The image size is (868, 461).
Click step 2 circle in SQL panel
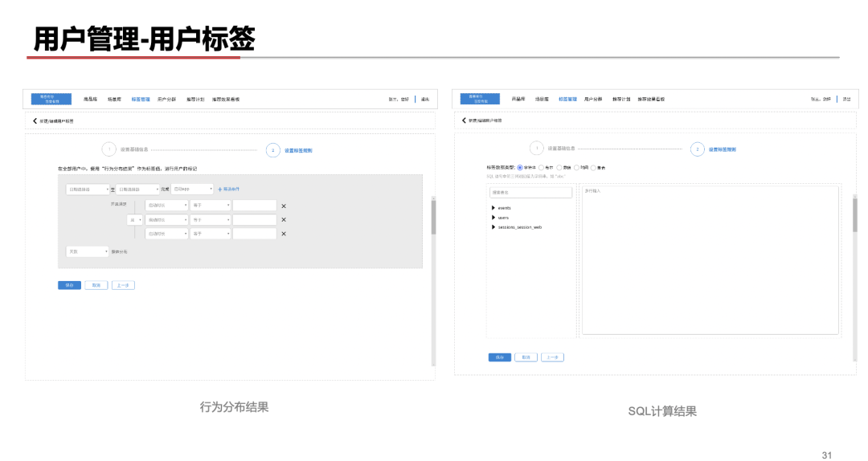point(698,149)
